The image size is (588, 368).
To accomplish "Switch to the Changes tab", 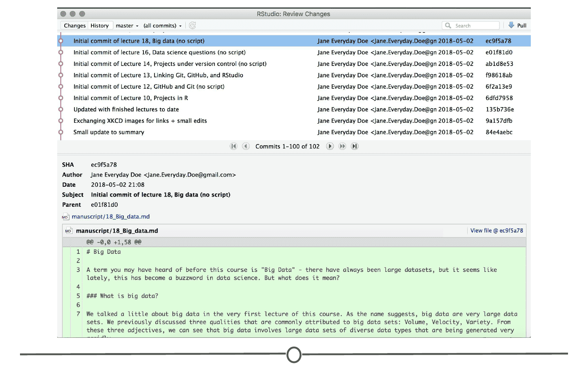I will (x=75, y=26).
